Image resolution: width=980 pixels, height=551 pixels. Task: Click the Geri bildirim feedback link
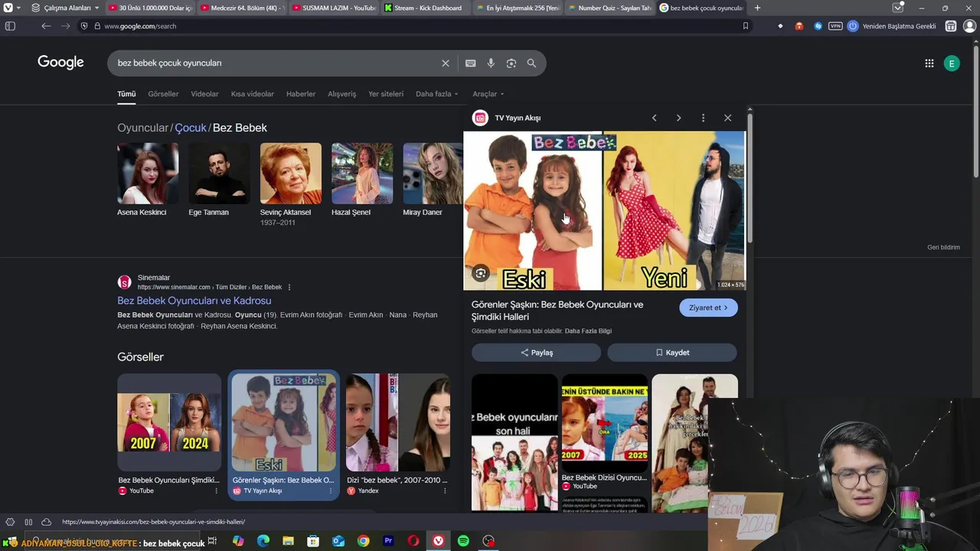(x=943, y=247)
